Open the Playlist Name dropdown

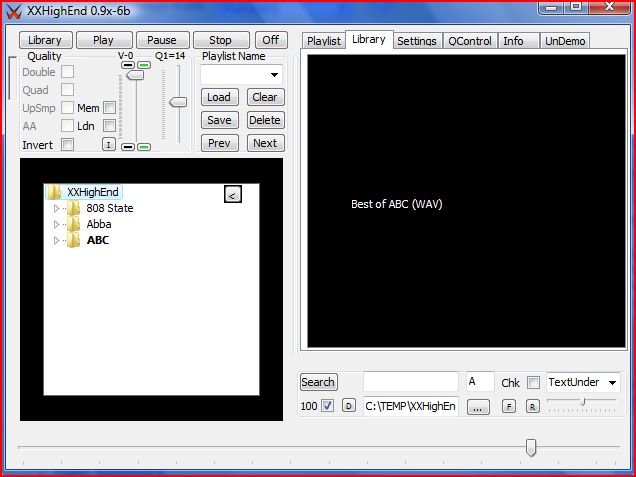pyautogui.click(x=274, y=75)
